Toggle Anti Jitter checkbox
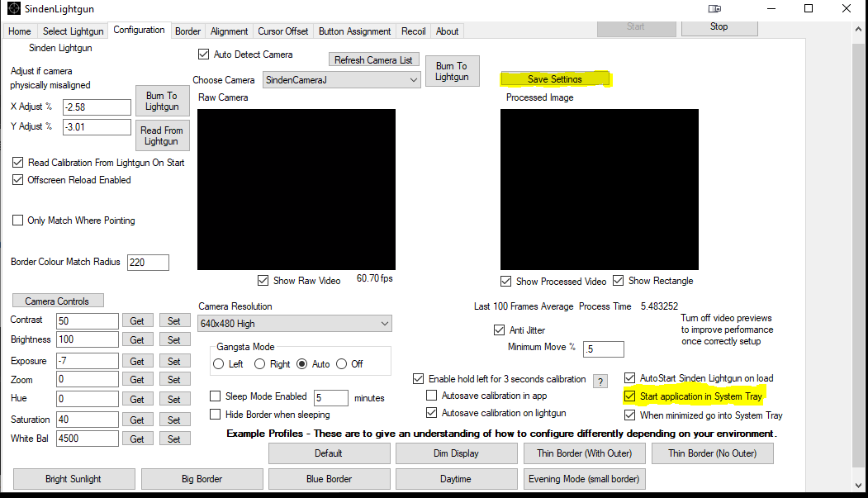 tap(500, 330)
